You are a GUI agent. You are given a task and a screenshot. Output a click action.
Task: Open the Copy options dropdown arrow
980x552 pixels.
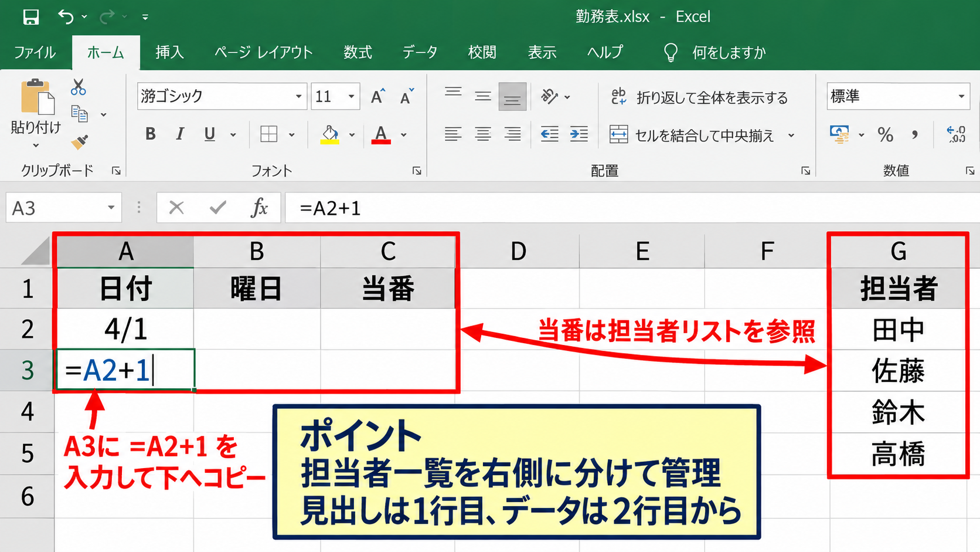[104, 115]
